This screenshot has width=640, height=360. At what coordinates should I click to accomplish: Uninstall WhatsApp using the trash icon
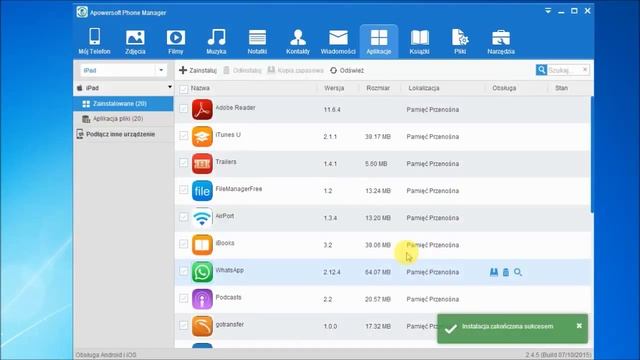[506, 272]
